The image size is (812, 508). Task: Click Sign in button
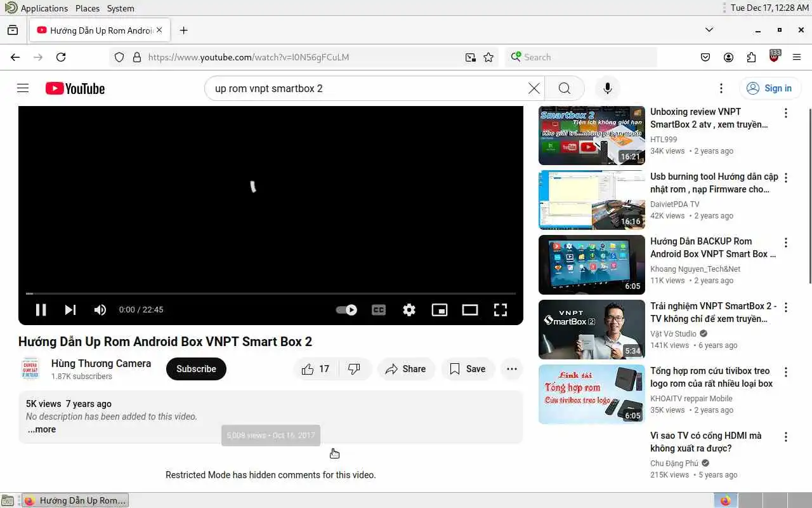pos(770,88)
